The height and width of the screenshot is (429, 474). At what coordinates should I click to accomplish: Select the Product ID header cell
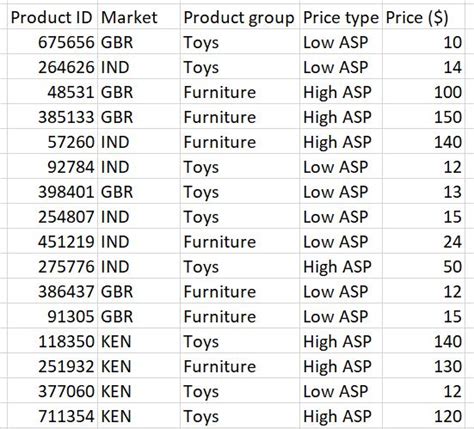[52, 17]
